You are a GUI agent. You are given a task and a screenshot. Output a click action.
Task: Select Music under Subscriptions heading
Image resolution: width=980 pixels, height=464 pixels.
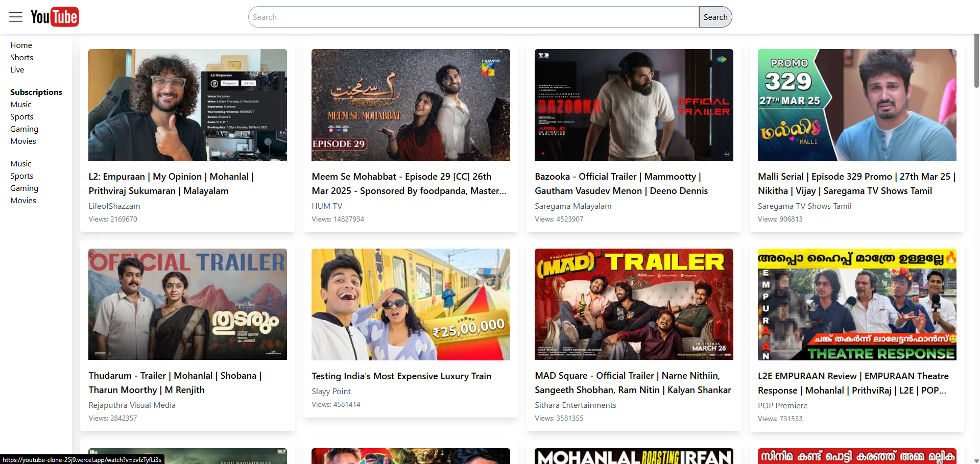pyautogui.click(x=21, y=105)
